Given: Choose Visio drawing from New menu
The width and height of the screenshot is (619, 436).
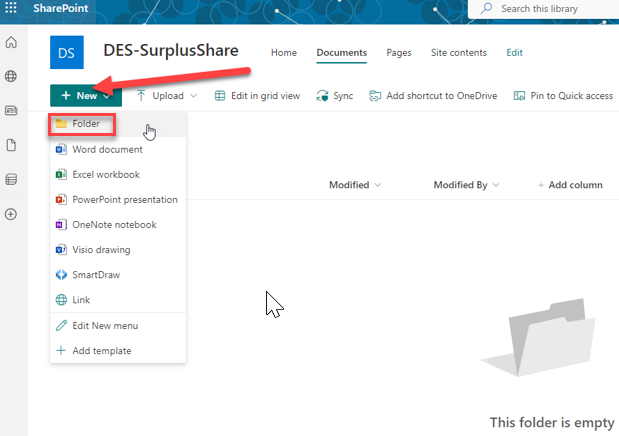Looking at the screenshot, I should tap(118, 250).
